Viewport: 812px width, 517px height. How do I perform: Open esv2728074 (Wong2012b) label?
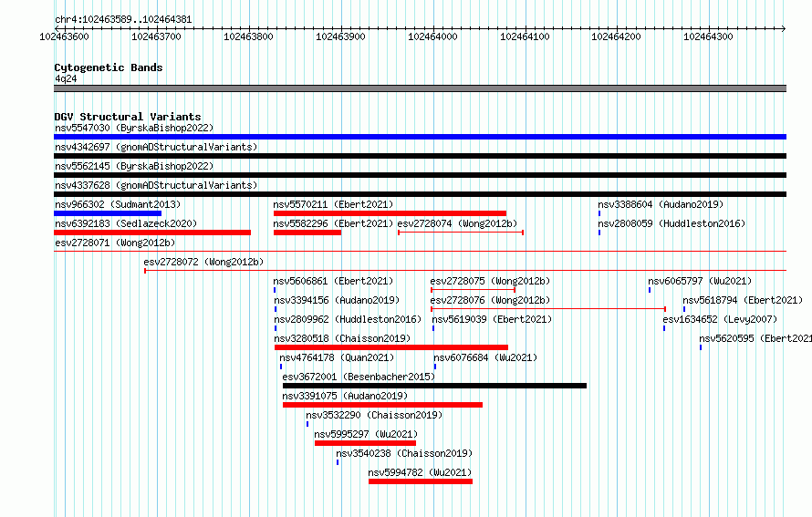click(x=457, y=223)
